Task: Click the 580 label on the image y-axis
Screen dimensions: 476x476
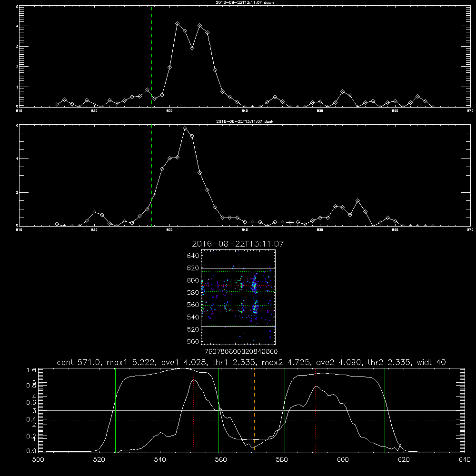Action: coord(193,293)
